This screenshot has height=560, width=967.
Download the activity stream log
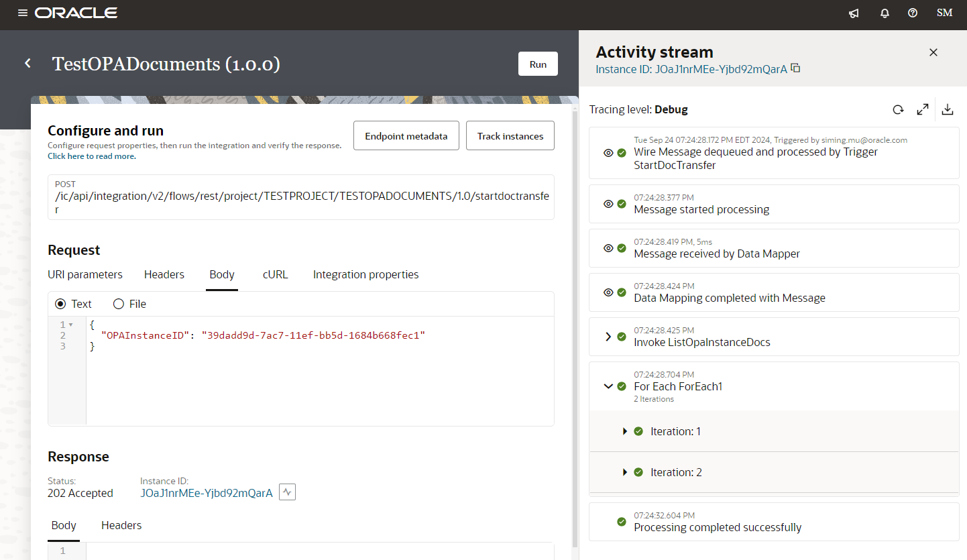click(x=948, y=109)
